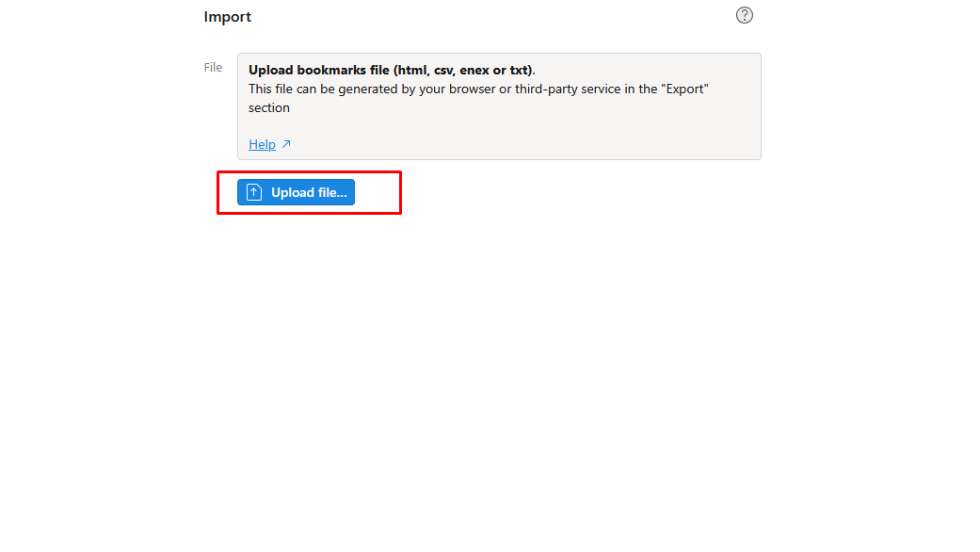The width and height of the screenshot is (980, 552).
Task: Select the File label on the left
Action: pyautogui.click(x=213, y=67)
